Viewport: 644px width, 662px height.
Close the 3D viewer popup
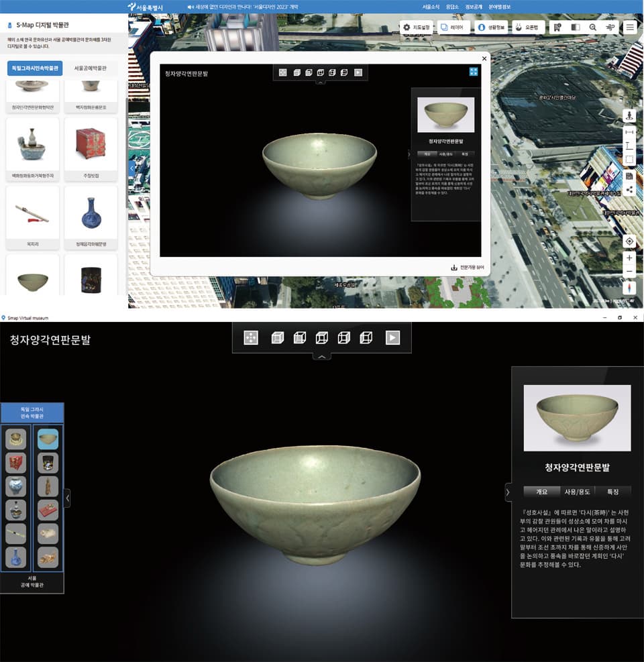coord(484,58)
